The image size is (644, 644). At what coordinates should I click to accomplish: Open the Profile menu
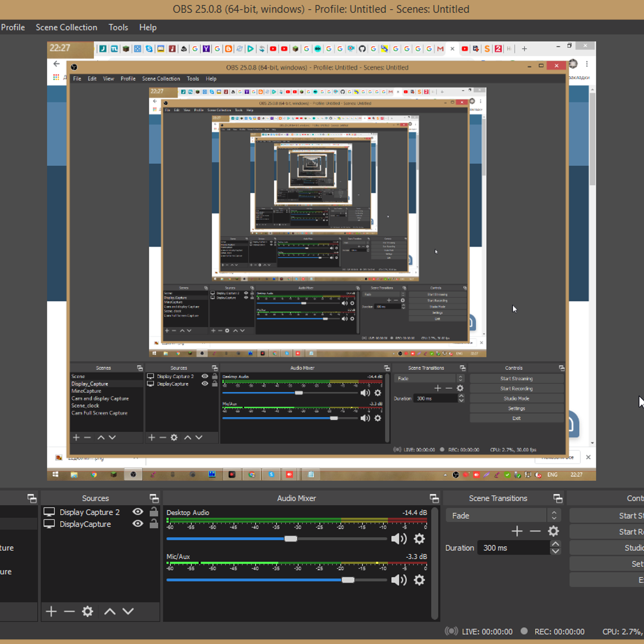click(x=13, y=27)
